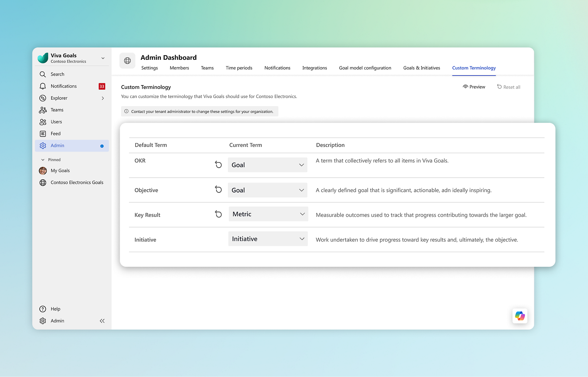Open the OKR current term dropdown
This screenshot has height=377, width=588.
click(x=268, y=165)
